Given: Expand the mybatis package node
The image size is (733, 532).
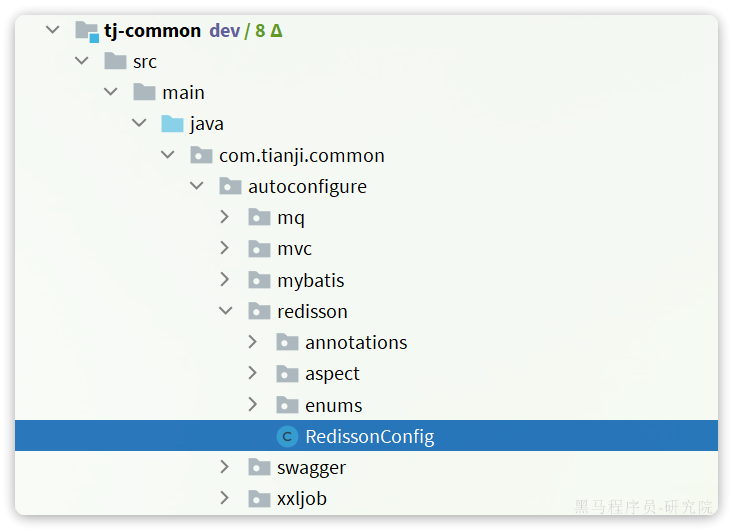Looking at the screenshot, I should coord(225,280).
